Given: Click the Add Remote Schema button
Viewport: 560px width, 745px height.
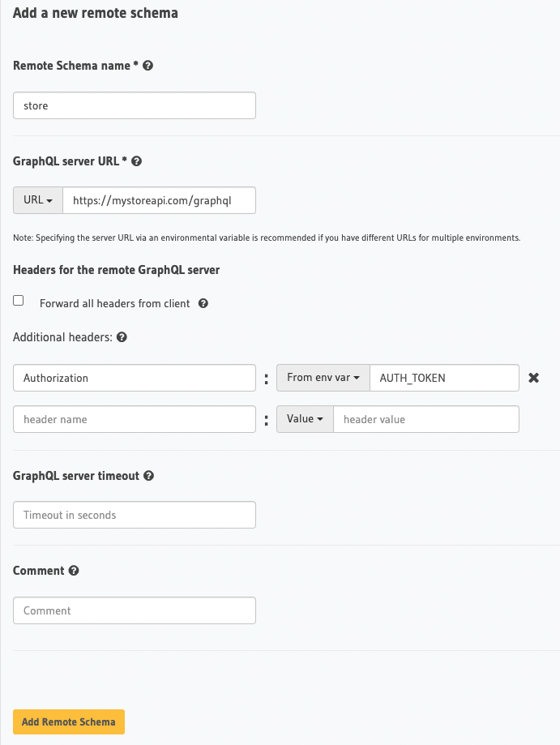Looking at the screenshot, I should pyautogui.click(x=69, y=721).
